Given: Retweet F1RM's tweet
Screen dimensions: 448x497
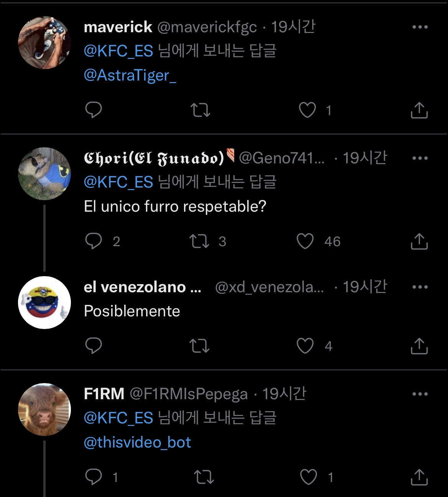Looking at the screenshot, I should click(x=203, y=477).
